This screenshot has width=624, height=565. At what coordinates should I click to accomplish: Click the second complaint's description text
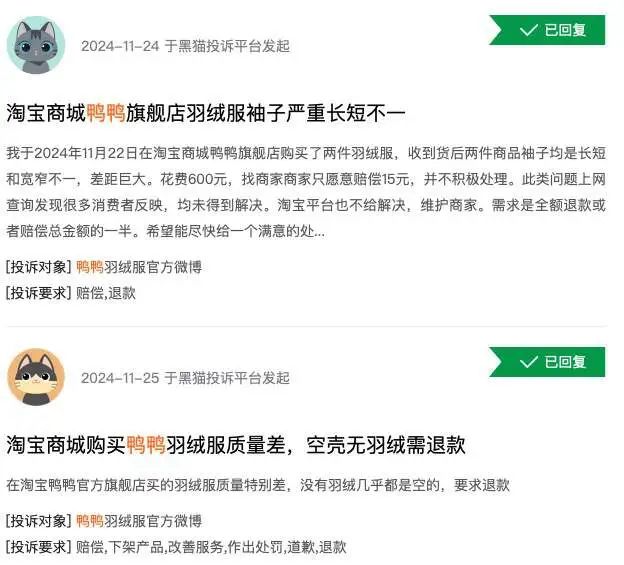[x=258, y=485]
